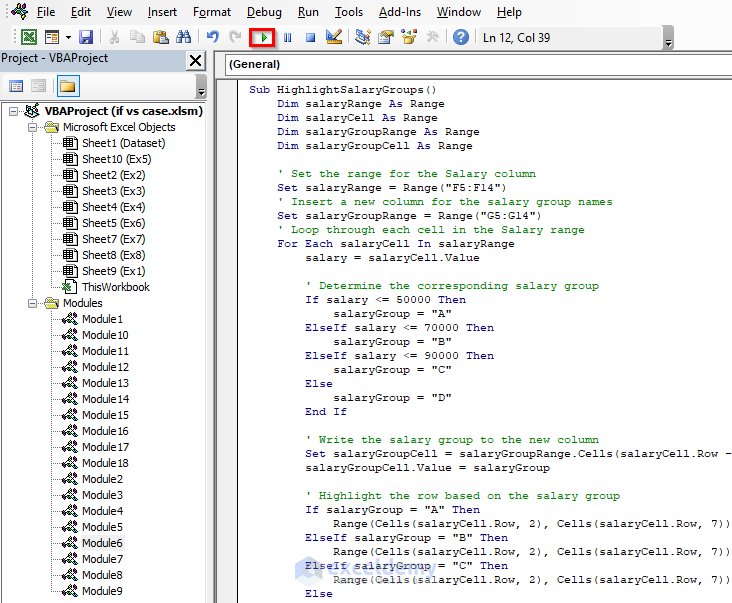
Task: Select ThisWorkbook in project tree
Action: click(x=115, y=287)
